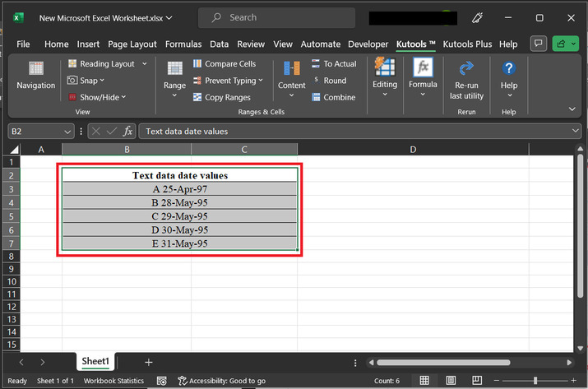Switch to Page Break Preview view
This screenshot has height=389, width=588.
(x=477, y=381)
